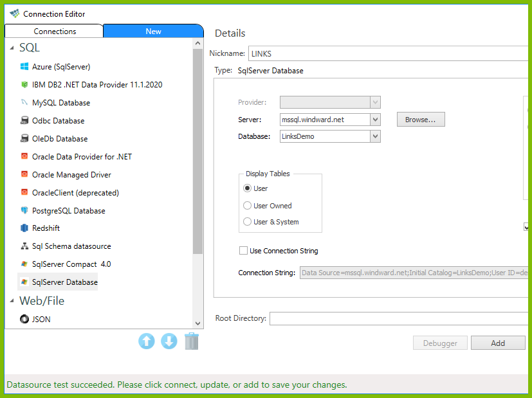The image size is (532, 398).
Task: Click the Root Directory input field
Action: point(399,318)
